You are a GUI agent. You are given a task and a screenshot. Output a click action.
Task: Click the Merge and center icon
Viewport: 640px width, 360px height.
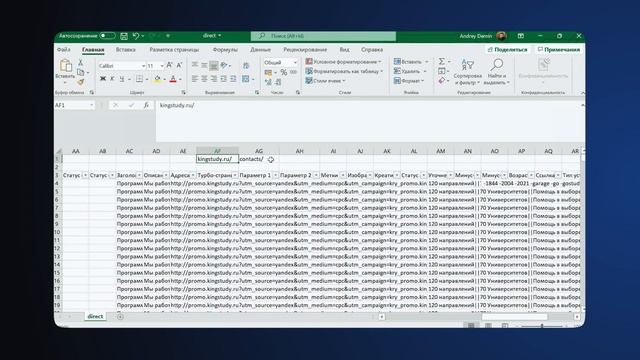click(x=245, y=79)
